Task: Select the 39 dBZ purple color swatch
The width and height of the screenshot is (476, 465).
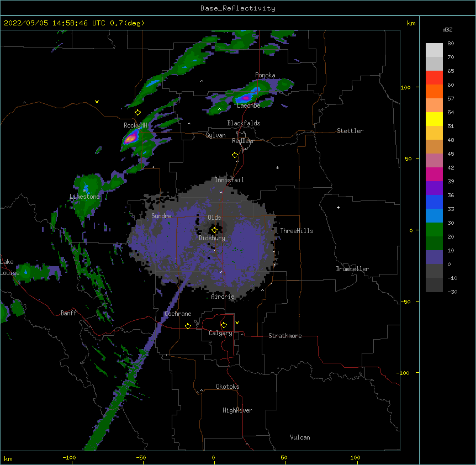Action: point(434,188)
